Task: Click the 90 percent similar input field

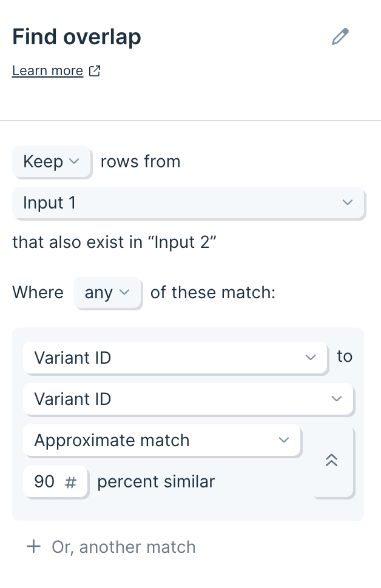Action: pos(55,481)
